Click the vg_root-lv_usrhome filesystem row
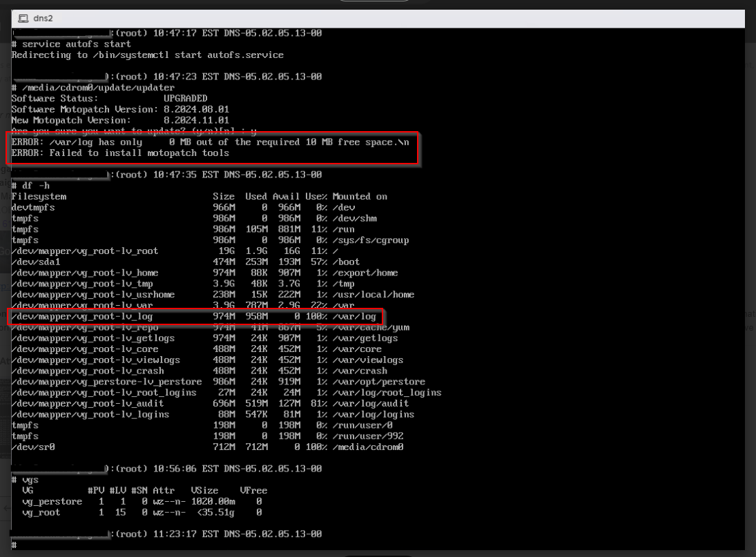 (x=213, y=295)
